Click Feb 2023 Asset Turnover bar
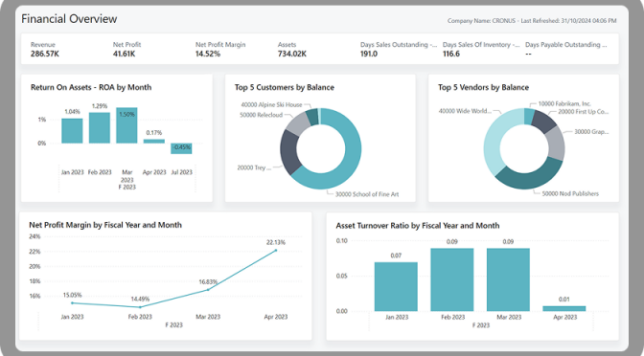Screen dimensions: 644x356 [x=451, y=279]
